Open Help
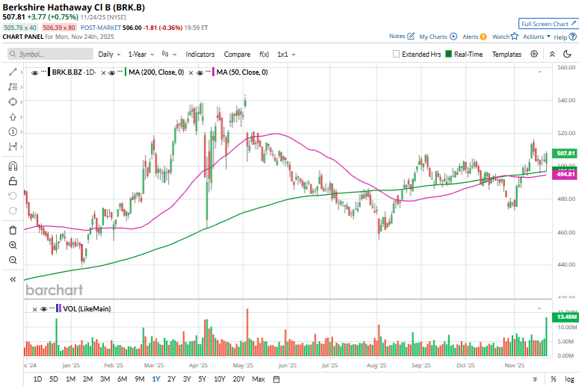Screen dimensions: 579x392 [x=565, y=37]
